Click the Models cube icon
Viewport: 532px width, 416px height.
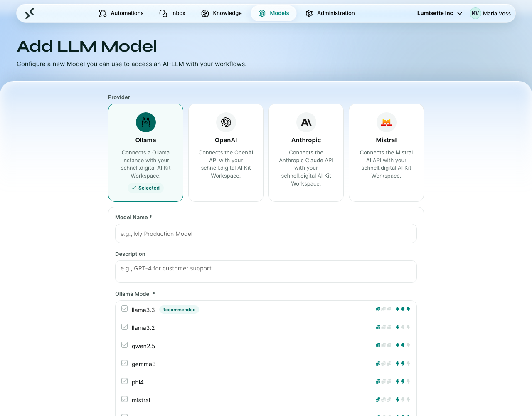(262, 13)
